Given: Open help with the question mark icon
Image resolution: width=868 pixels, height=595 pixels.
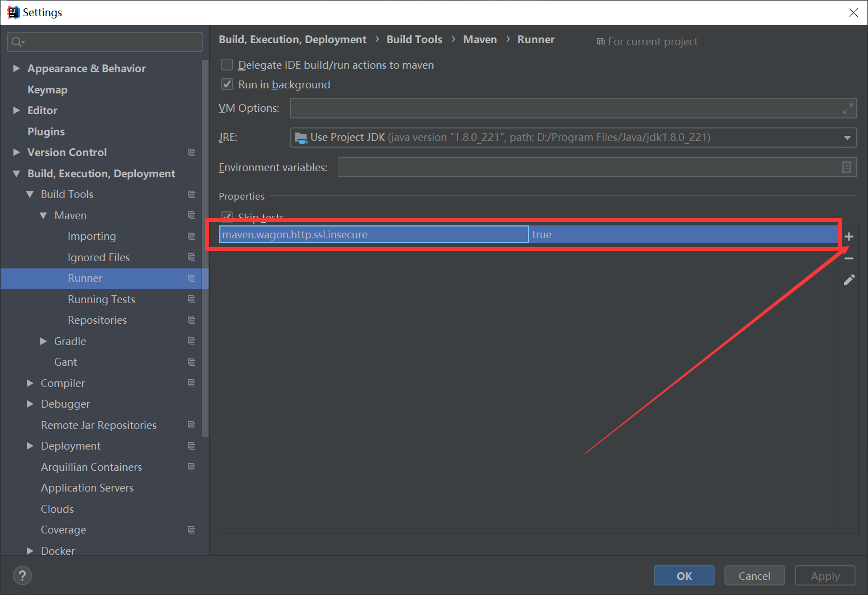Looking at the screenshot, I should [x=22, y=575].
